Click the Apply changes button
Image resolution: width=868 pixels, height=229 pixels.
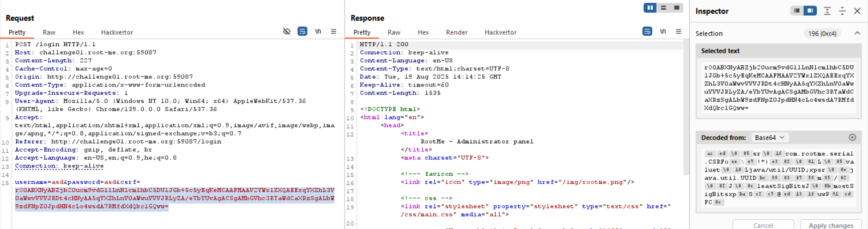pos(831,225)
